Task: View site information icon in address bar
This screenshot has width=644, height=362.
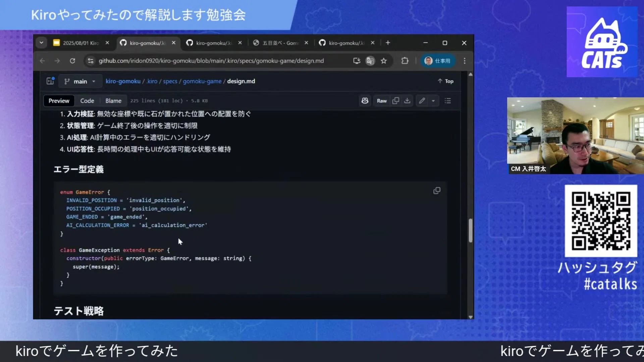Action: 91,61
